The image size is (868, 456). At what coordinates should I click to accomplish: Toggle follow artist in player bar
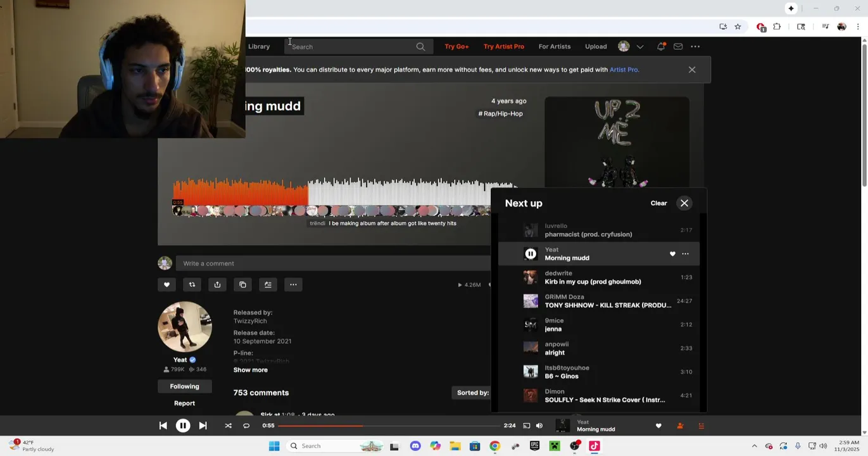click(x=680, y=426)
